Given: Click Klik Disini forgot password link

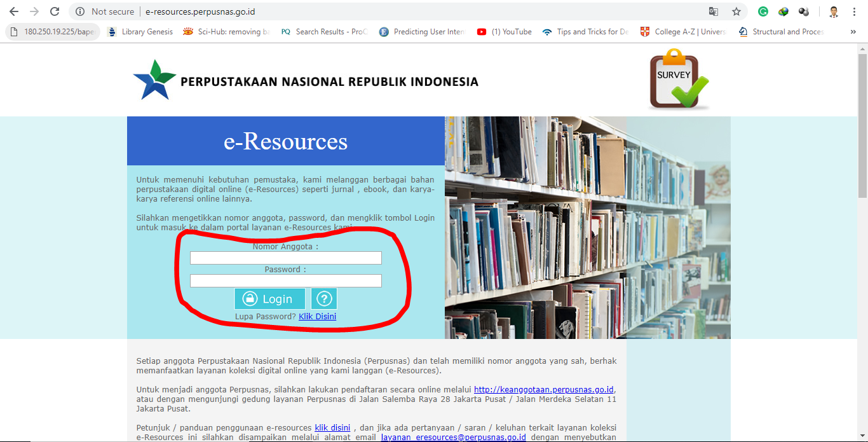Looking at the screenshot, I should pos(317,316).
